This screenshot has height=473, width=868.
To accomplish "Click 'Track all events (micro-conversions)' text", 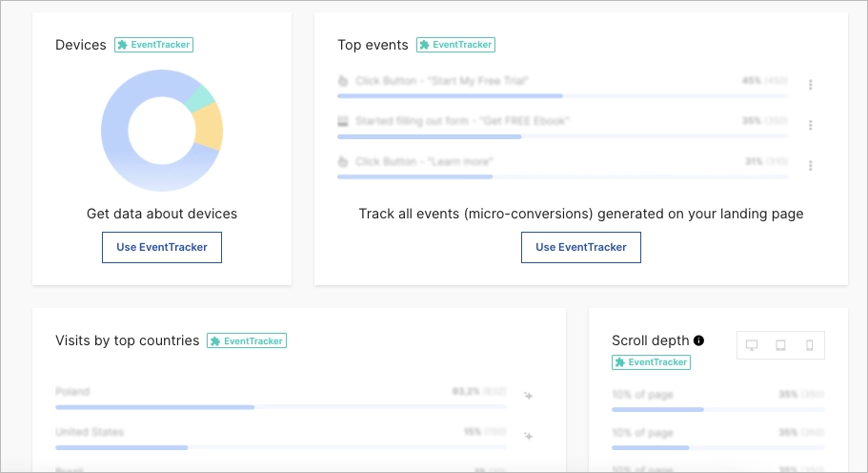I will [x=475, y=214].
